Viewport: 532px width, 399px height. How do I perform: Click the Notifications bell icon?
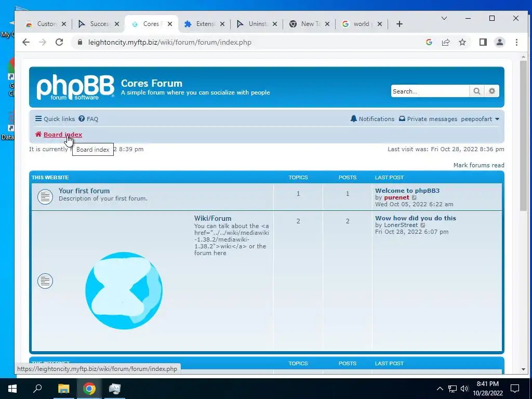pyautogui.click(x=353, y=119)
